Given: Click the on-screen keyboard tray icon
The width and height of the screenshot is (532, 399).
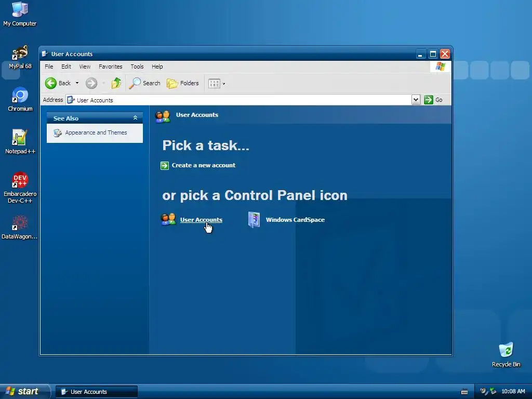Looking at the screenshot, I should pyautogui.click(x=464, y=392).
